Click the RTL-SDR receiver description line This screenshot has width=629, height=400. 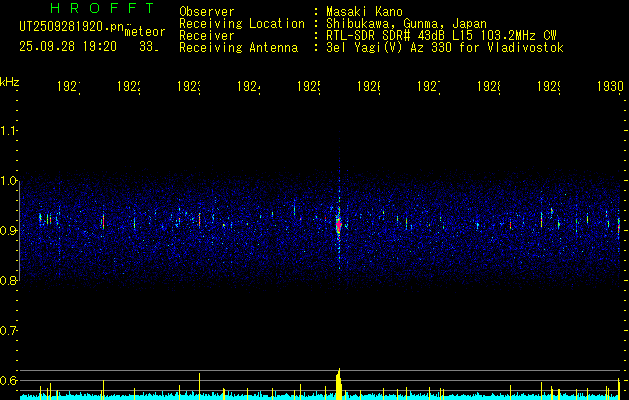[441, 36]
